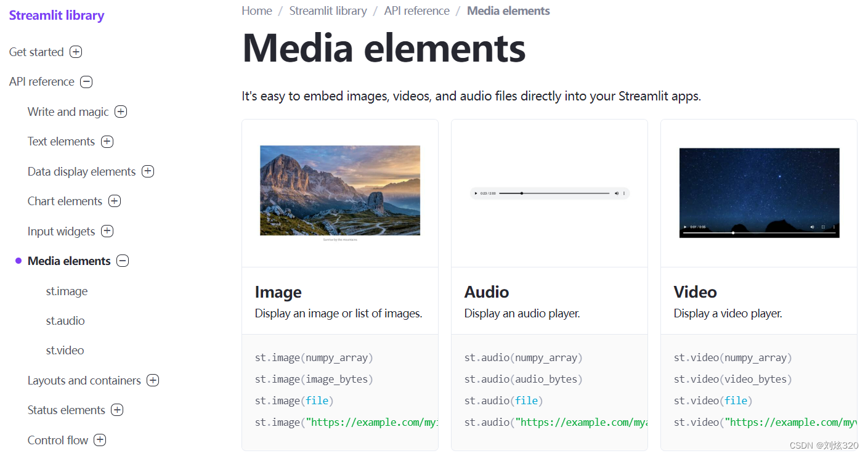Open st.video reference page
Image resolution: width=868 pixels, height=456 pixels.
click(65, 350)
